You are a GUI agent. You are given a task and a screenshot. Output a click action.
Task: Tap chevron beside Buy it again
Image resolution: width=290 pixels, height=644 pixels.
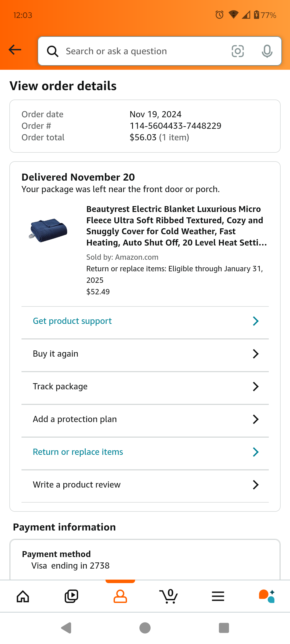point(256,354)
